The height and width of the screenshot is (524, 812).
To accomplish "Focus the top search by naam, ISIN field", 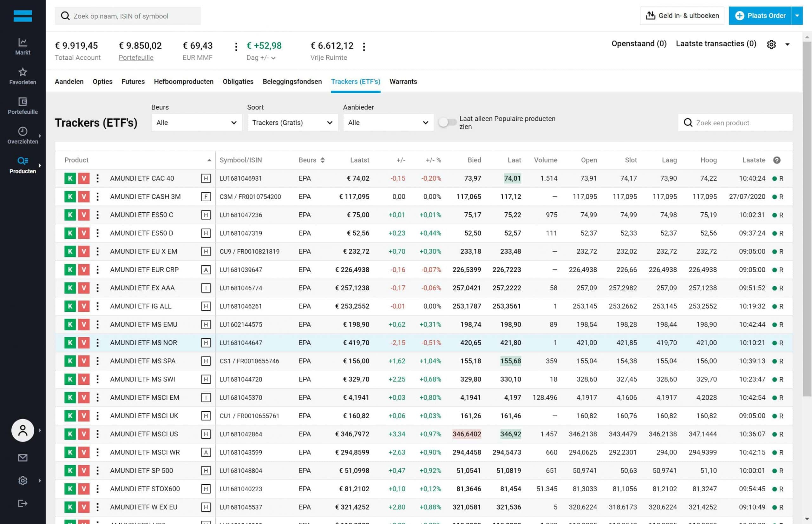I will click(128, 16).
